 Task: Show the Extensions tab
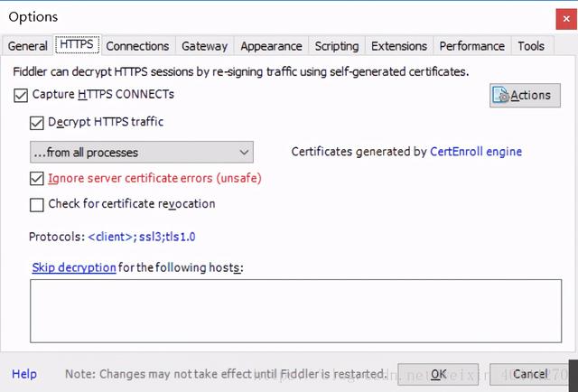pos(399,46)
